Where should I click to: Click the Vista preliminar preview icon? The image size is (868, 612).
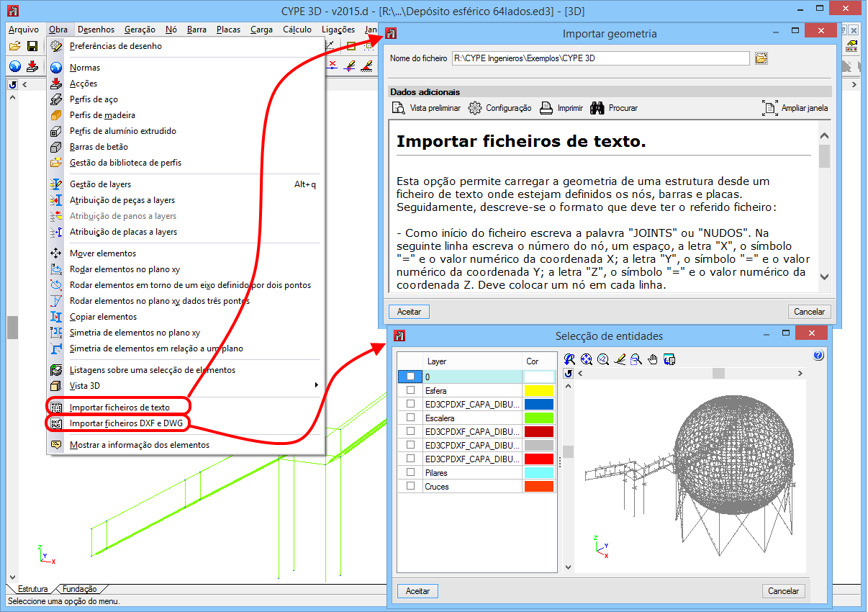click(x=398, y=108)
